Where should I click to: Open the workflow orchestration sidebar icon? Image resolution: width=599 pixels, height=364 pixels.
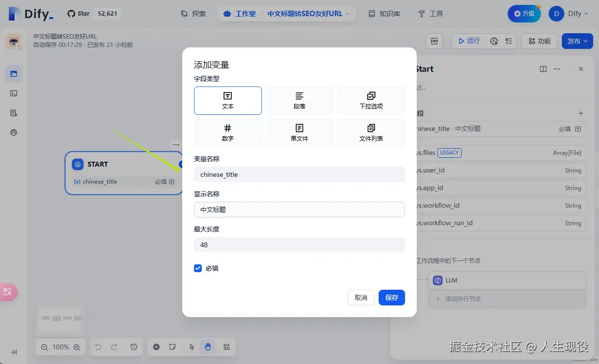coord(14,74)
